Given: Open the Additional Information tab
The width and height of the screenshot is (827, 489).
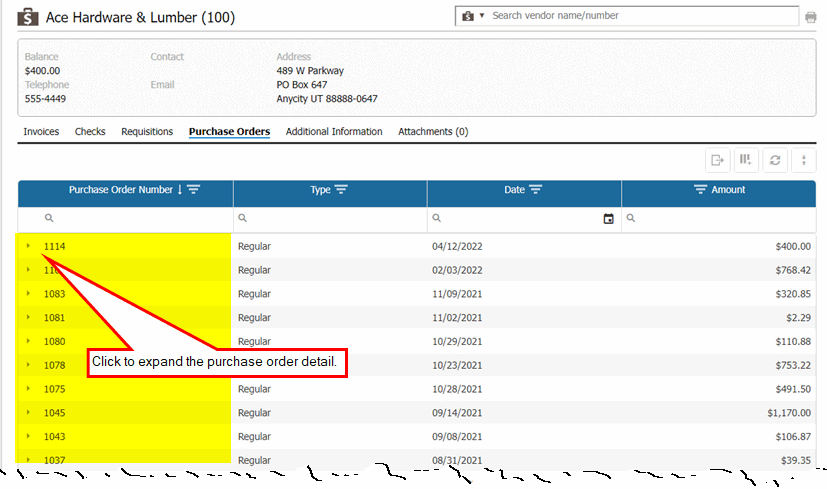Looking at the screenshot, I should tap(334, 131).
